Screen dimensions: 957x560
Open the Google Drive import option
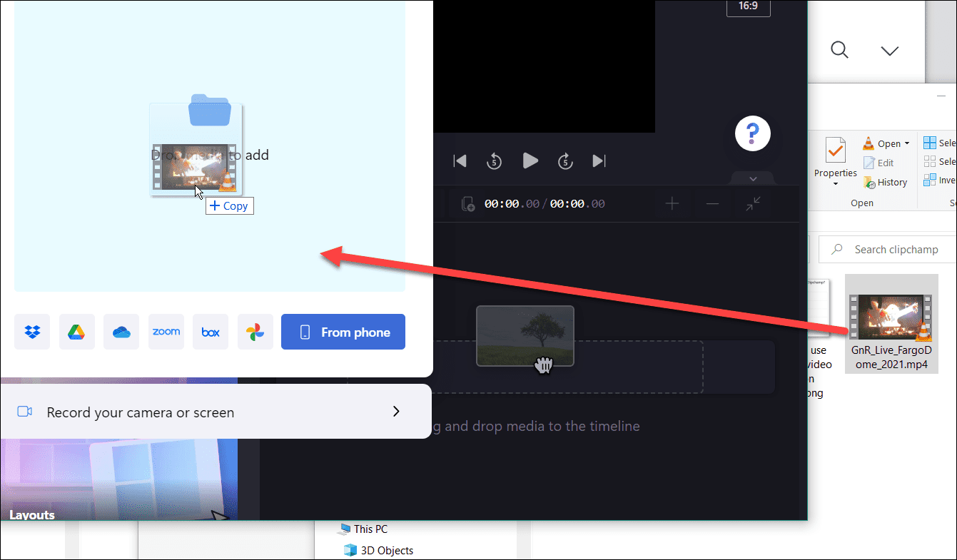(x=76, y=332)
